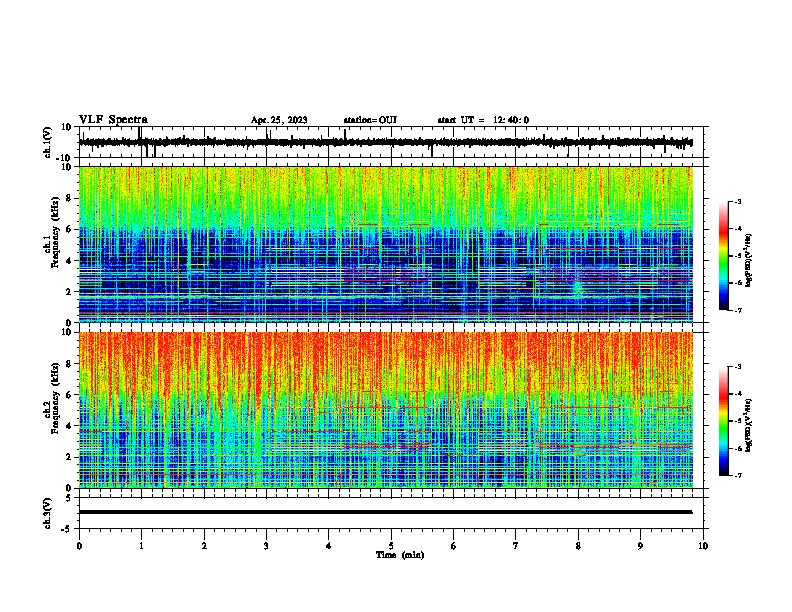Screen dimensions: 792x612
Task: Click time-axis tick label "1"
Action: pos(141,546)
